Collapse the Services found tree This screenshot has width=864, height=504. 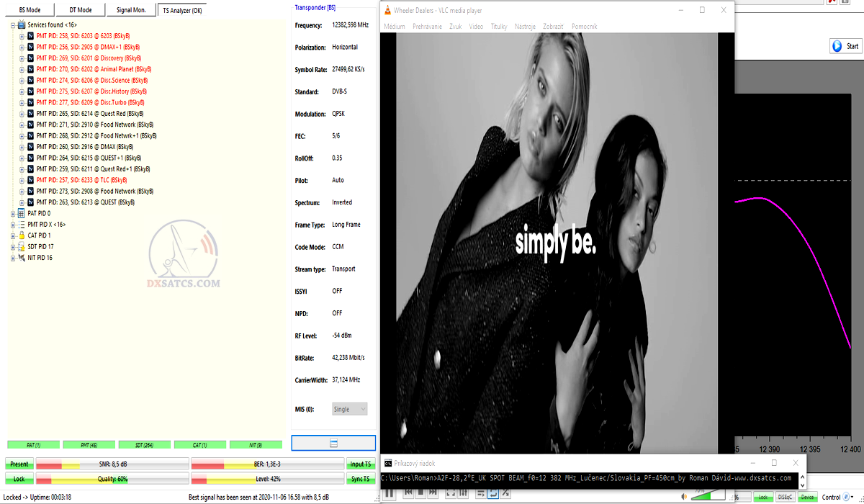tap(12, 24)
